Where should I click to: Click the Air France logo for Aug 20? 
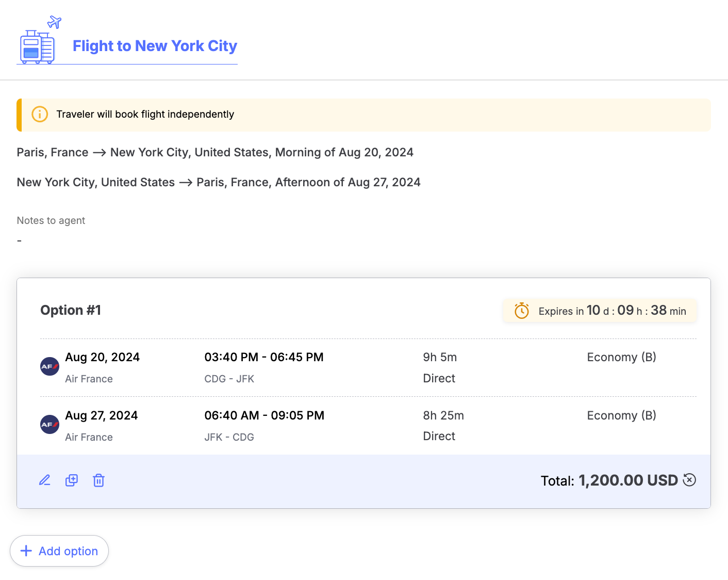pyautogui.click(x=49, y=366)
